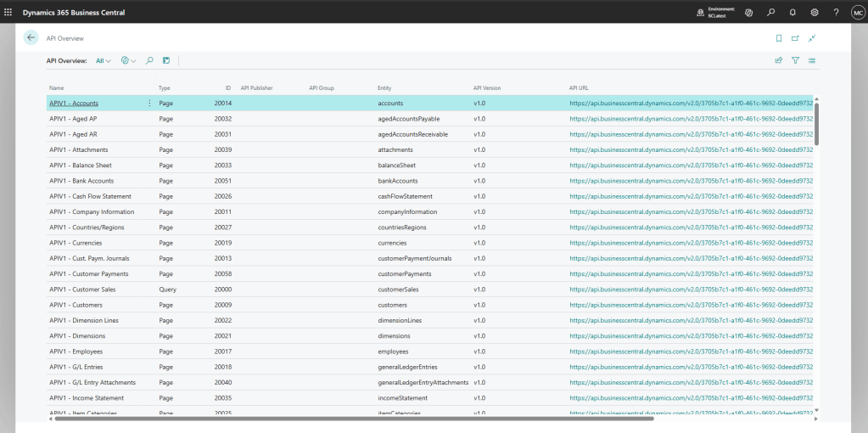Viewport: 868px width, 433px height.
Task: Open the app launcher waffle menu
Action: pos(8,12)
